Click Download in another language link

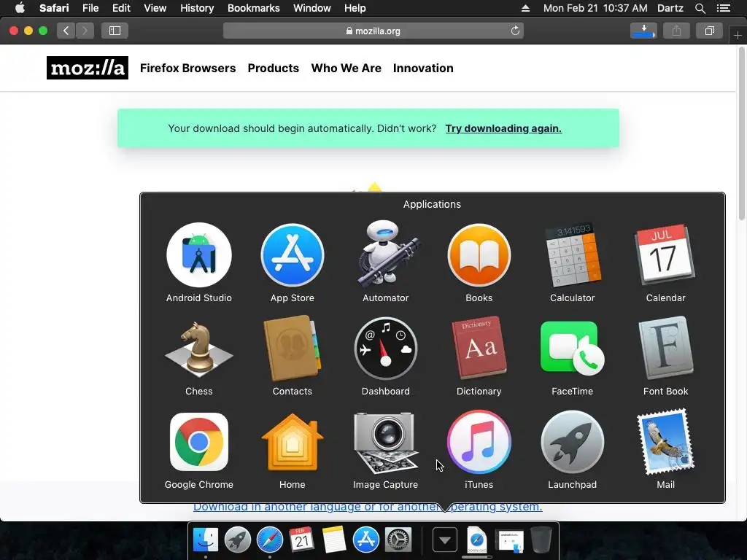coord(368,507)
